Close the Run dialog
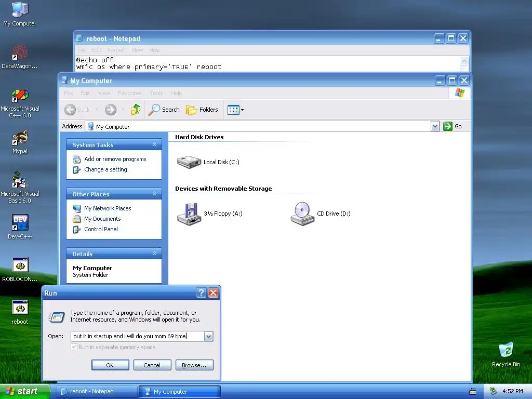Image resolution: width=532 pixels, height=399 pixels. pos(213,293)
